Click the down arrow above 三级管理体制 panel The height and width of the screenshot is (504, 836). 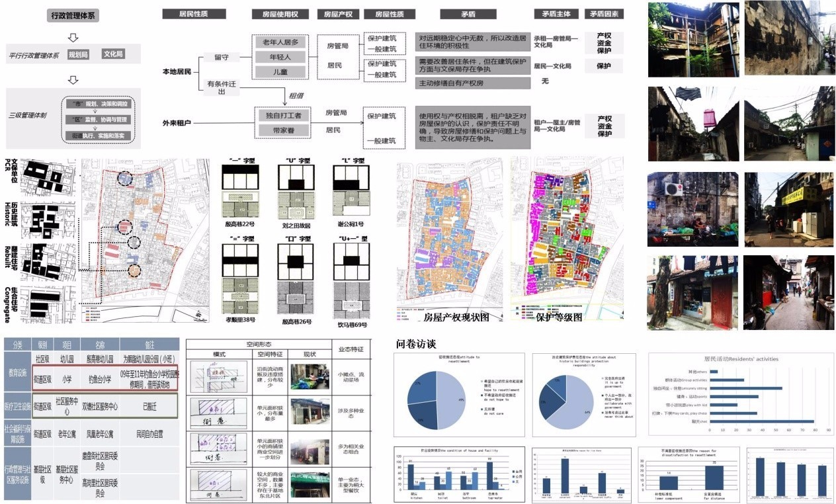(73, 80)
